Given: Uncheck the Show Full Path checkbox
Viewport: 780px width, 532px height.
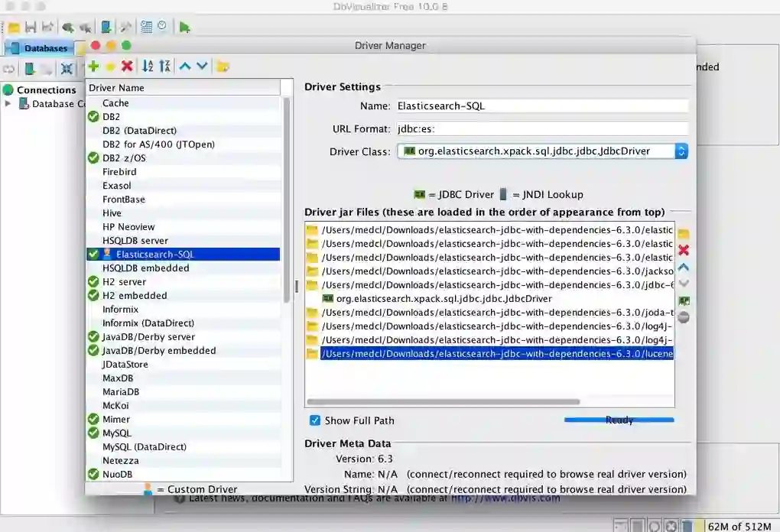Looking at the screenshot, I should (x=314, y=420).
